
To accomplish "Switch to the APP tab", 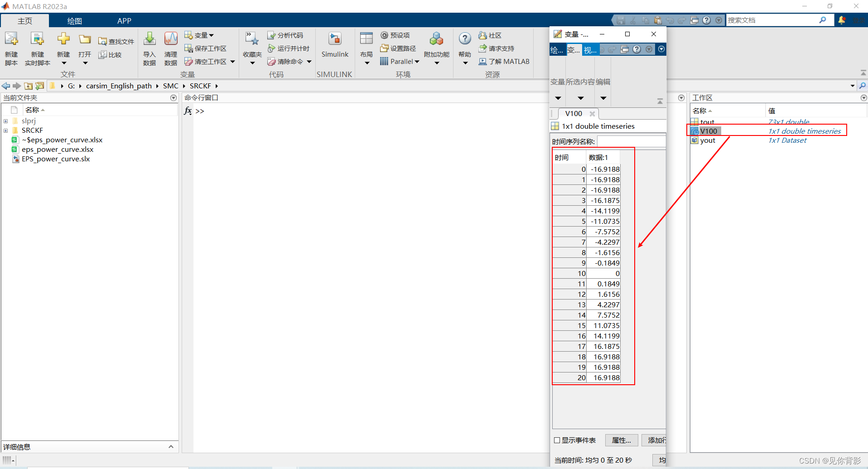I will [x=124, y=21].
